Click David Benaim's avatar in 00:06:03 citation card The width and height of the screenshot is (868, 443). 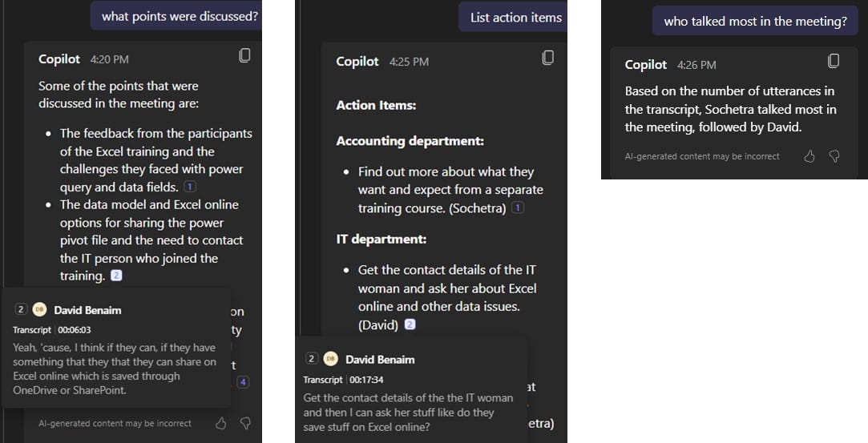coord(39,310)
